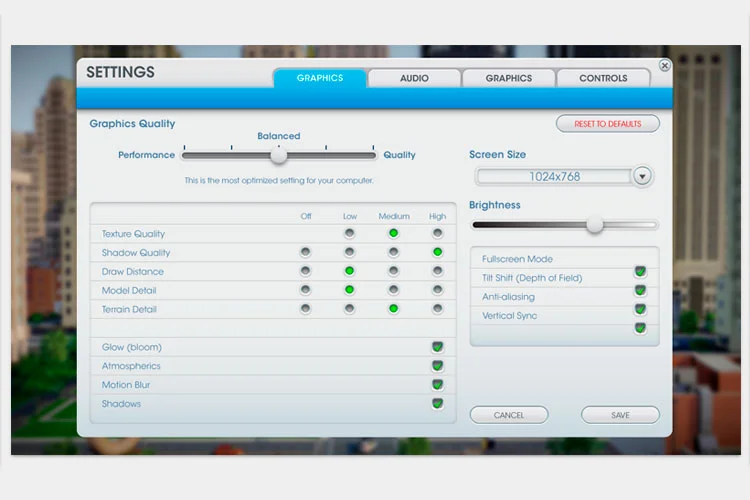Select High for Shadow Quality
750x500 pixels.
click(437, 252)
